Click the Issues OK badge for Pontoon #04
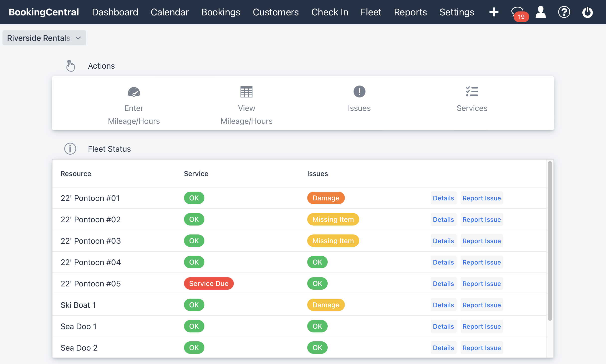This screenshot has height=364, width=606. point(317,262)
